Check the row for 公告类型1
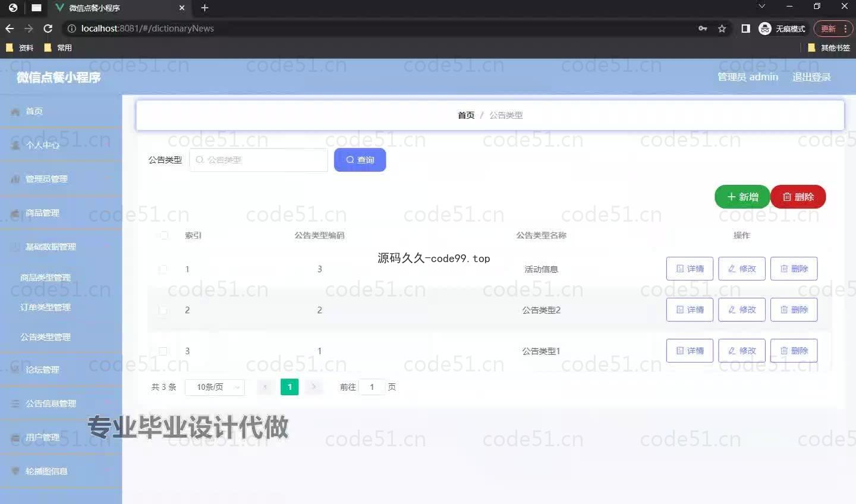The height and width of the screenshot is (504, 856). (x=163, y=351)
